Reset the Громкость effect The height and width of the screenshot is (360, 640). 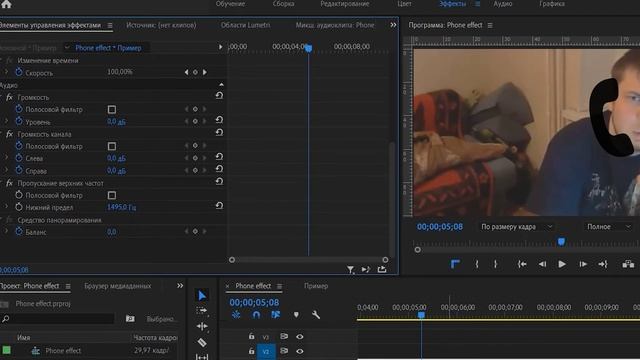click(x=219, y=96)
